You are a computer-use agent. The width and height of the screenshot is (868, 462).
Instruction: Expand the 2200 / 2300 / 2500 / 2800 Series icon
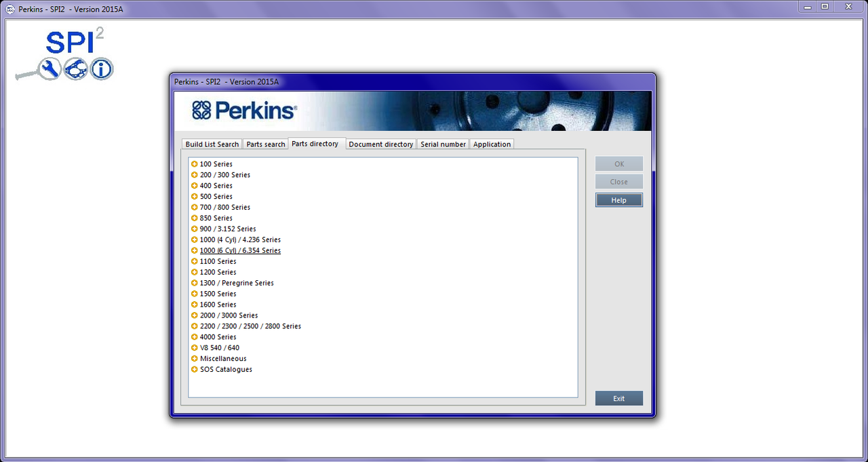[195, 327]
